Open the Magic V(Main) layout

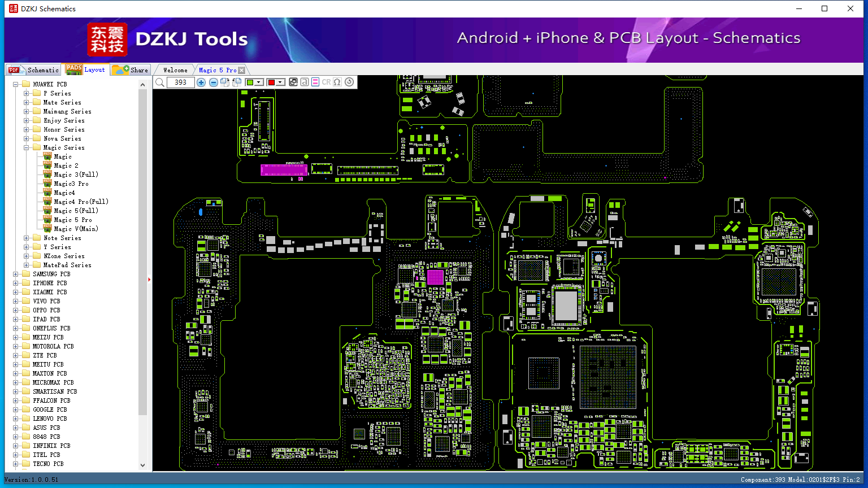76,229
